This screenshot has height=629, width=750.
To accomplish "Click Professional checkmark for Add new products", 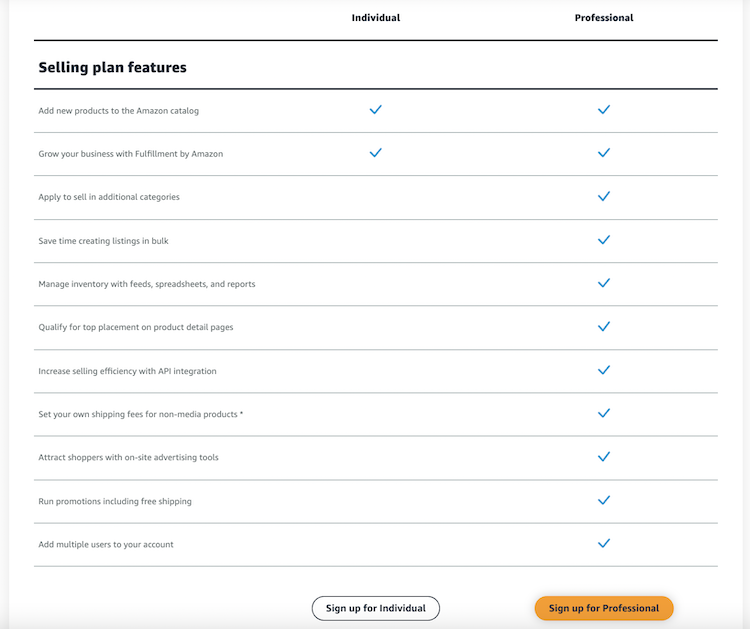I will [604, 110].
